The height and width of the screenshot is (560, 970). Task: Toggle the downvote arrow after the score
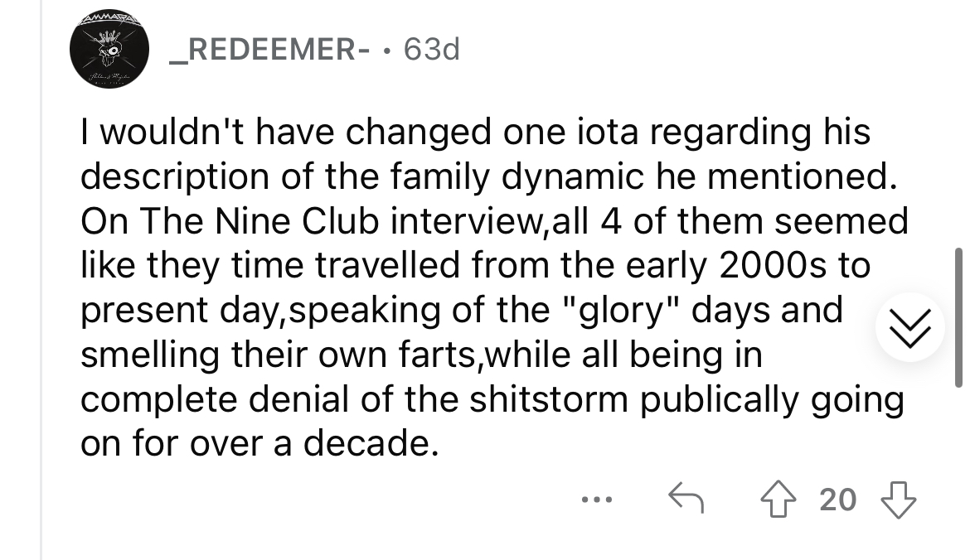(x=898, y=500)
